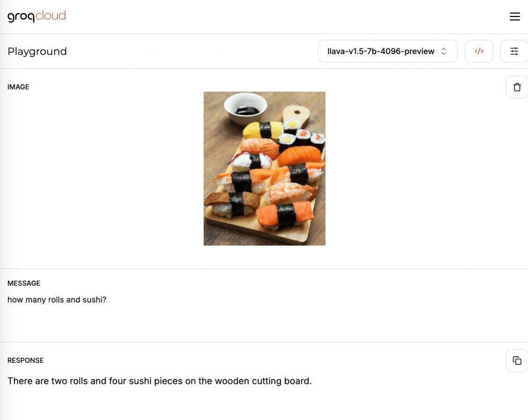Click the sliders icon next to the code button

click(514, 51)
